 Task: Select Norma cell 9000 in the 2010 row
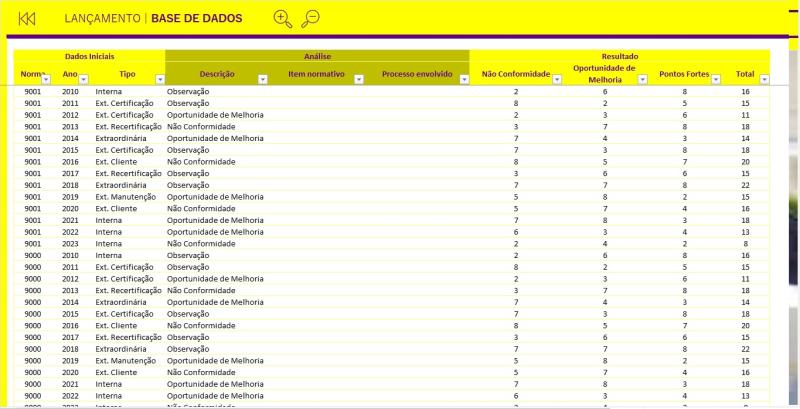33,255
